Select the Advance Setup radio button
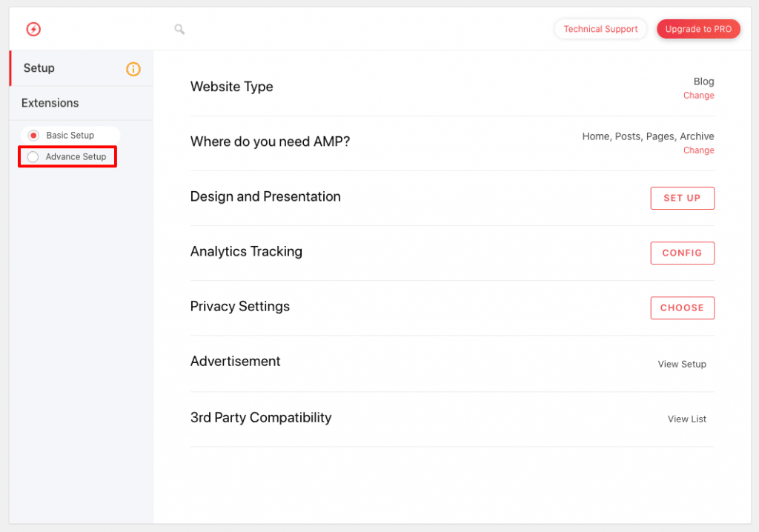 tap(33, 157)
